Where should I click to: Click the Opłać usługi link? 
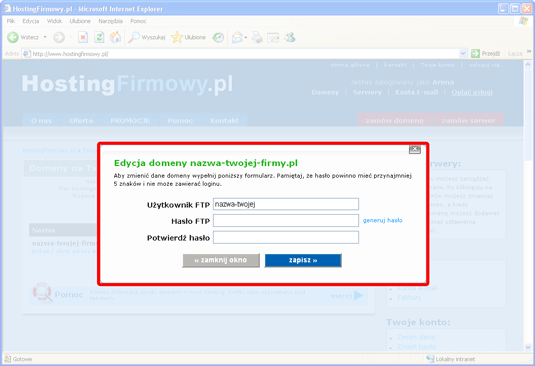[x=472, y=92]
